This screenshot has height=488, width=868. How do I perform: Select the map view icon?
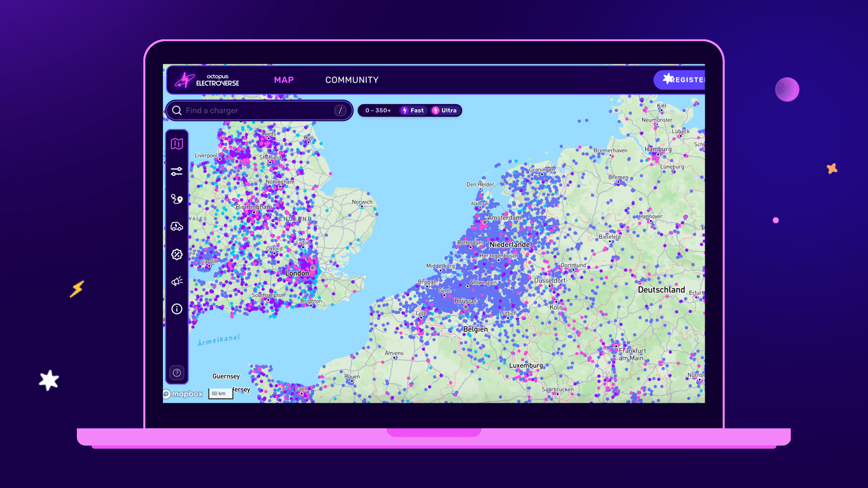tap(177, 143)
